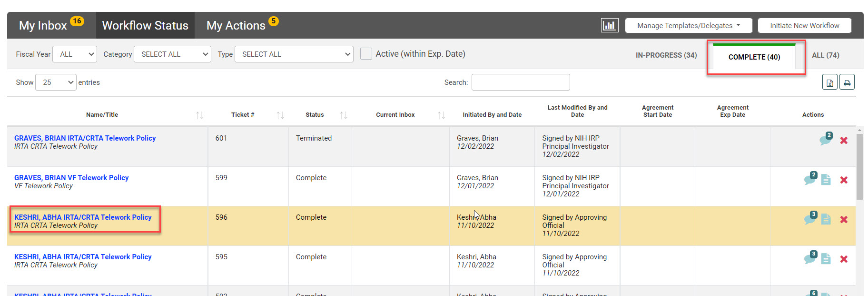Open comments for ticket 596
Screen dimensions: 868x296
tap(810, 218)
